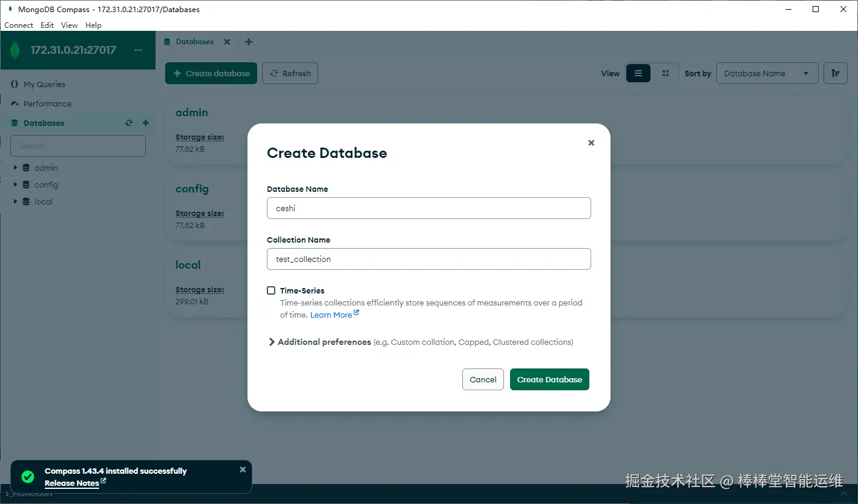Open the Sort by Database Name dropdown
858x504 pixels.
click(x=767, y=73)
